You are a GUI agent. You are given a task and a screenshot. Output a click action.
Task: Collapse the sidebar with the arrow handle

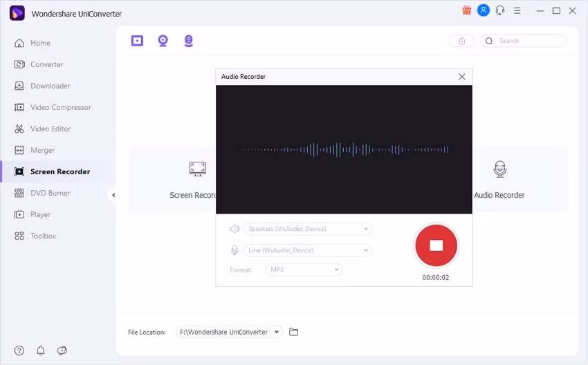(113, 195)
